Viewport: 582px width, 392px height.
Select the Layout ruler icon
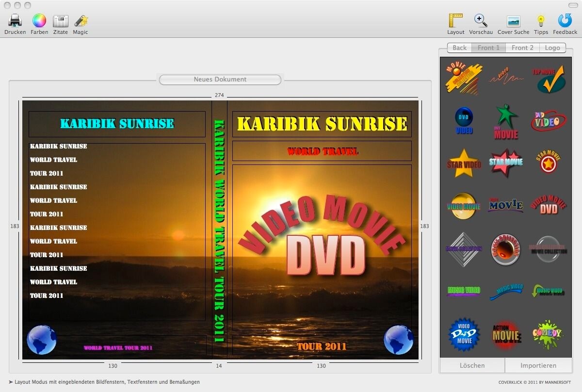(456, 21)
